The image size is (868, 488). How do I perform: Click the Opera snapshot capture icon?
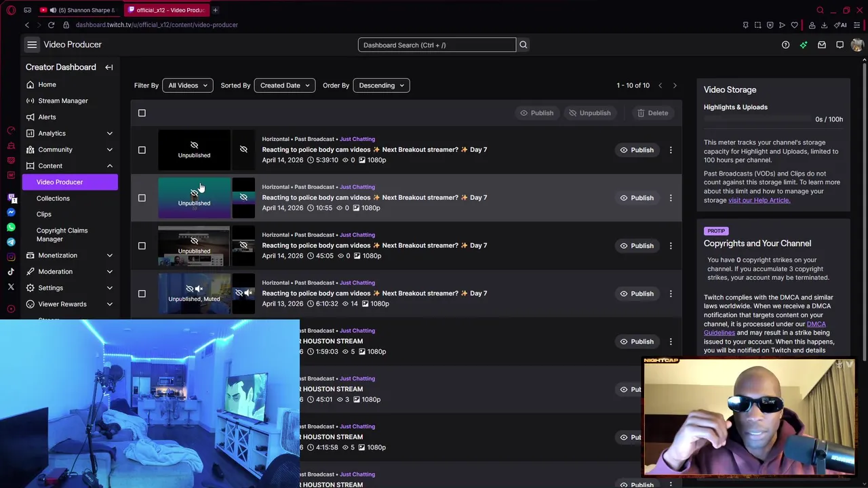(x=757, y=25)
